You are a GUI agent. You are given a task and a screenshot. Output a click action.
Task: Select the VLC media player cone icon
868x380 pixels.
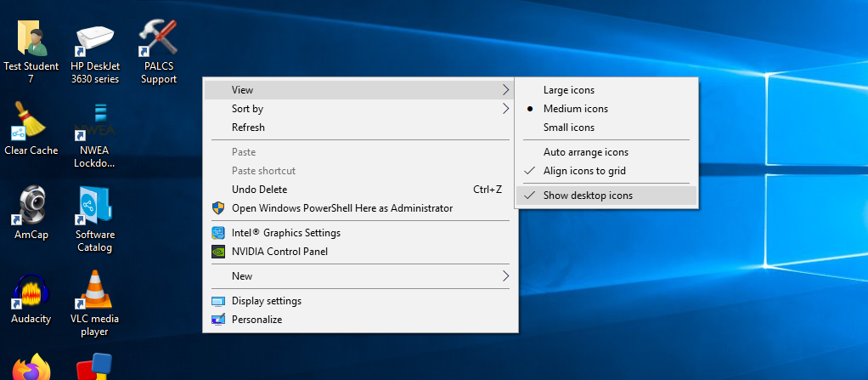coord(94,292)
